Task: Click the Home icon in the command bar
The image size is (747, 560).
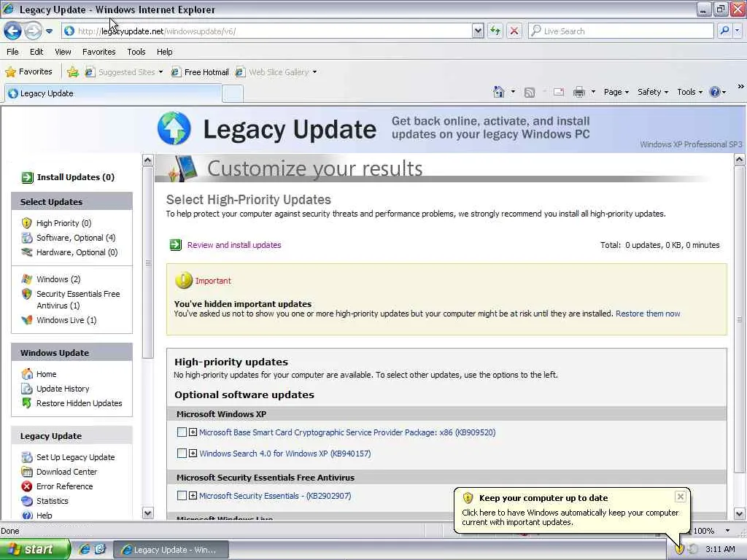Action: tap(499, 92)
